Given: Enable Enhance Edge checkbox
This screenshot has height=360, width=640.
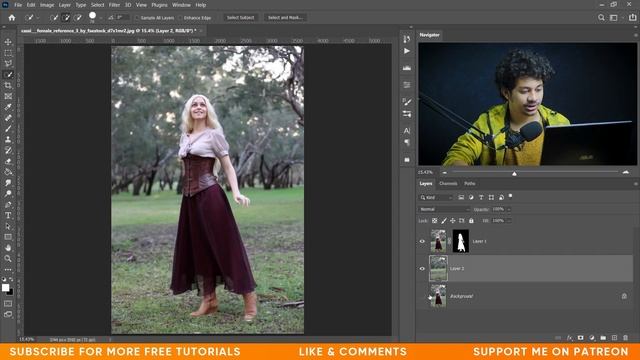Looking at the screenshot, I should [x=180, y=18].
